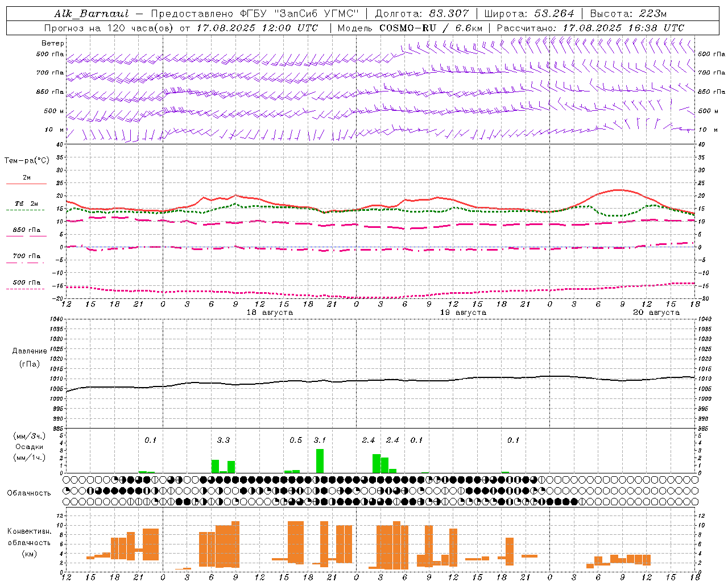
Task: Click the 'Модель COSMO-RU / 6.6км' text
Action: point(410,28)
